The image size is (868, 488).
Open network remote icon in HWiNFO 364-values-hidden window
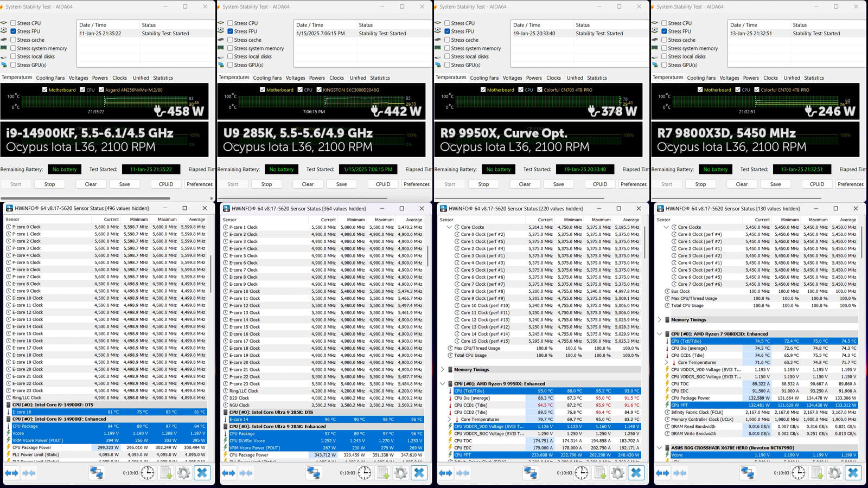click(314, 473)
